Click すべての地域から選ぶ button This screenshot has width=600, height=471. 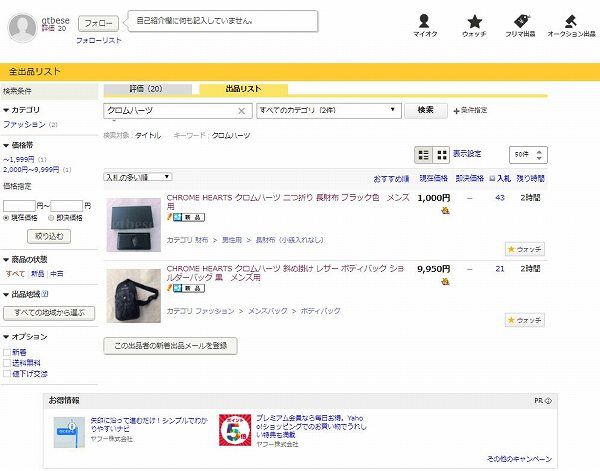pyautogui.click(x=49, y=313)
